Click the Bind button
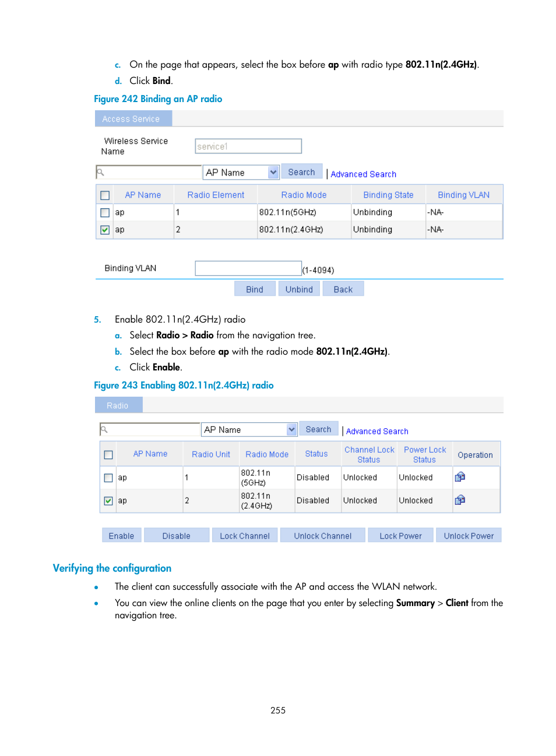The image size is (556, 756). (x=255, y=289)
